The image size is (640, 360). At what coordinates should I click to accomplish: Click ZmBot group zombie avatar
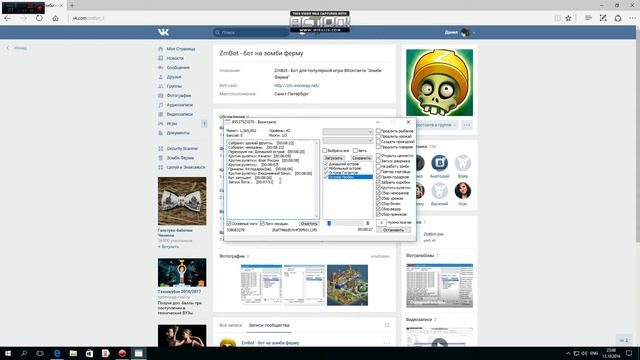pos(440,82)
